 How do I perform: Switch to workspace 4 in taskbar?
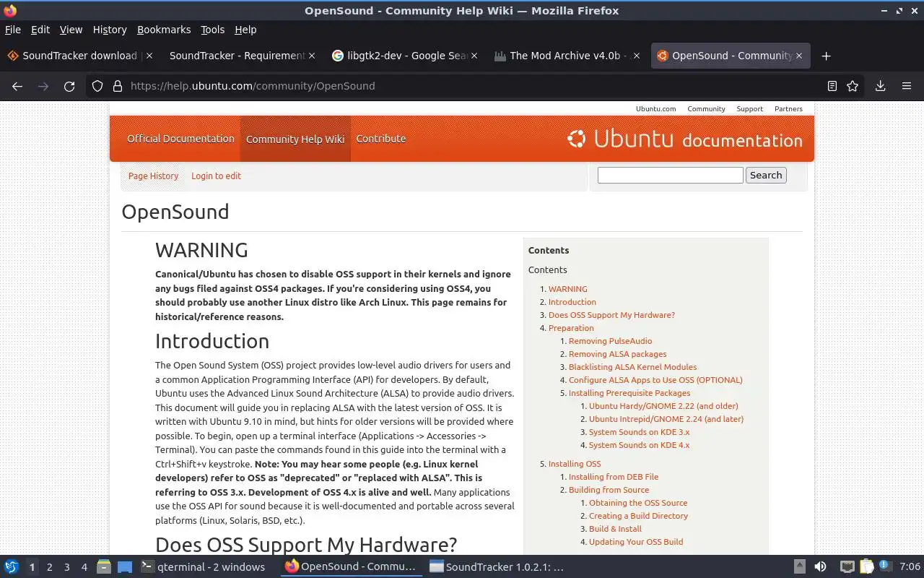[84, 567]
